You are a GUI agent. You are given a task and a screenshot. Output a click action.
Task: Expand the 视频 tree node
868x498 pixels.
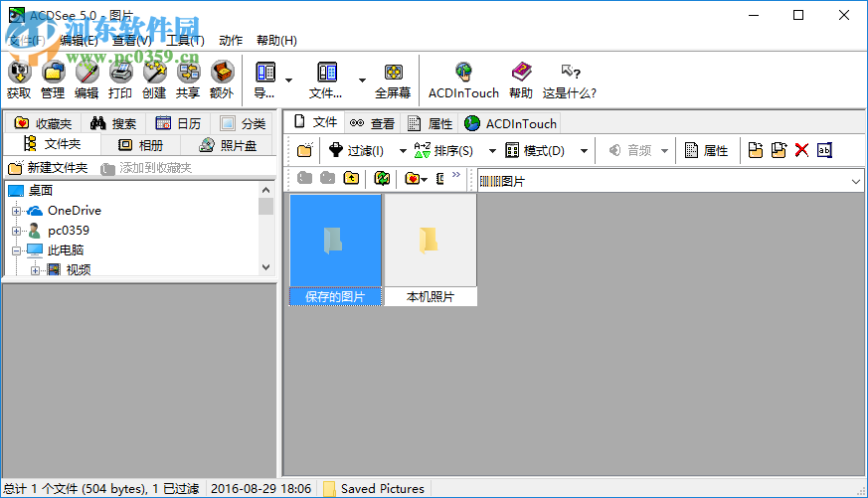coord(35,270)
